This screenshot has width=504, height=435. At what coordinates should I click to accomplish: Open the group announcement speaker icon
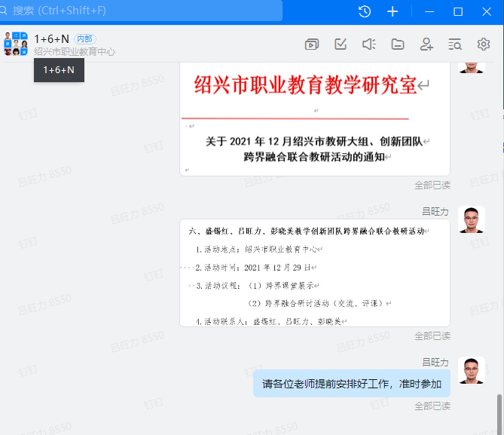(368, 44)
